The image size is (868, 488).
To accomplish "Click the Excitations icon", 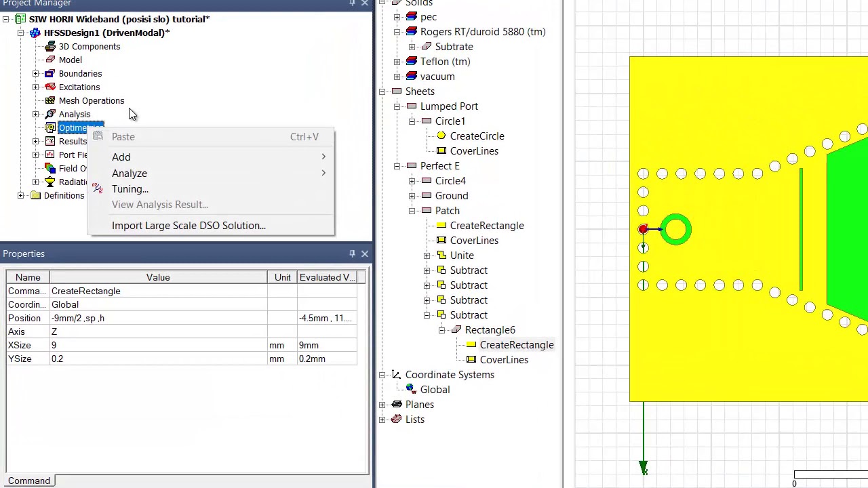I will [50, 87].
